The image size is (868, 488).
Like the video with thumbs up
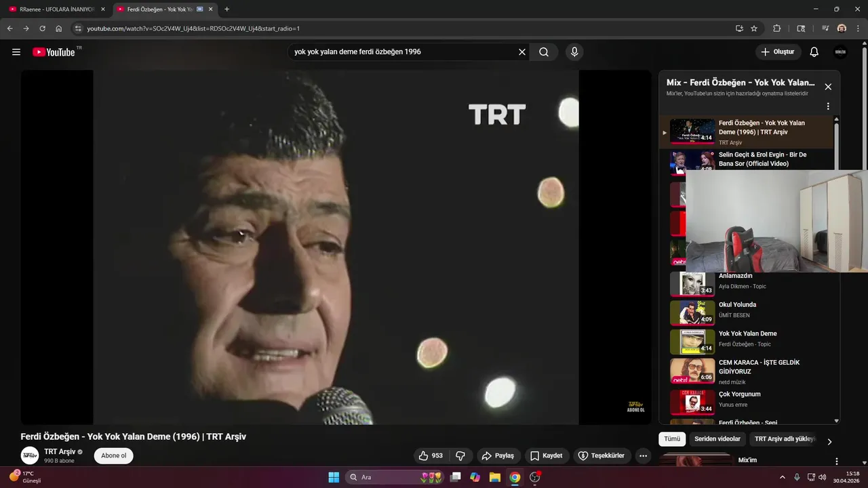pos(431,455)
